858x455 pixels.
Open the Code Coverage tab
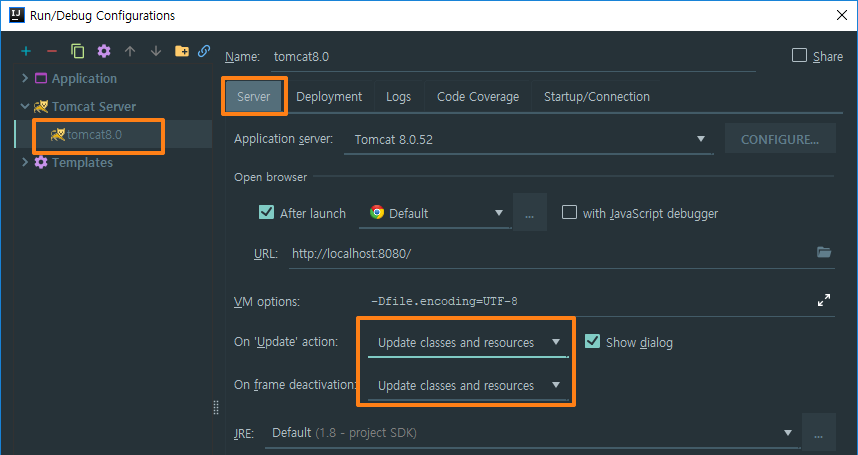pos(478,97)
